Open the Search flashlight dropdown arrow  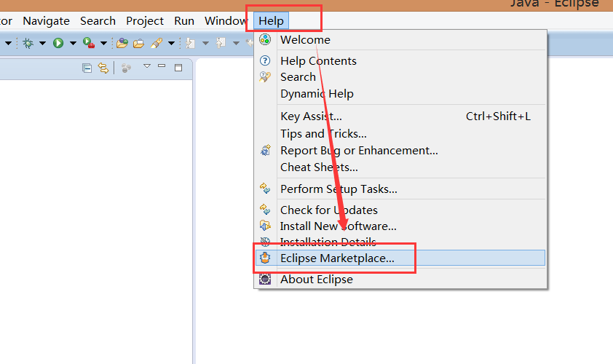(171, 44)
